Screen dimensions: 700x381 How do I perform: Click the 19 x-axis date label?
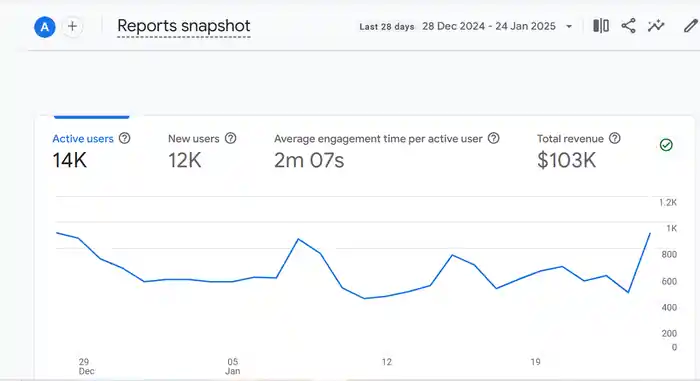pyautogui.click(x=535, y=362)
